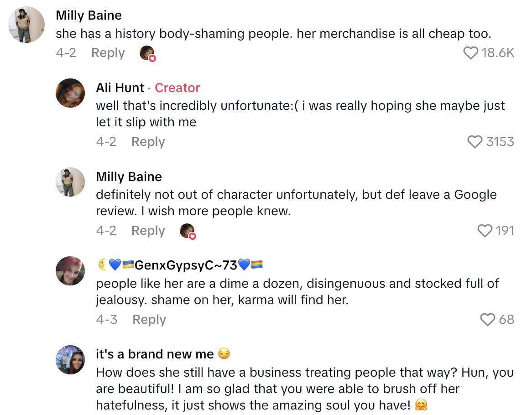532x415 pixels.
Task: Click creator-liked badge under Google review reply
Action: [188, 231]
